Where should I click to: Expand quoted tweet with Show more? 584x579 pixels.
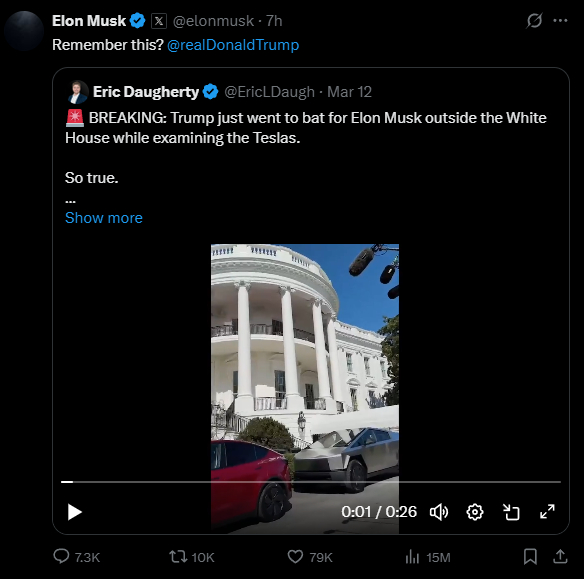pos(104,218)
